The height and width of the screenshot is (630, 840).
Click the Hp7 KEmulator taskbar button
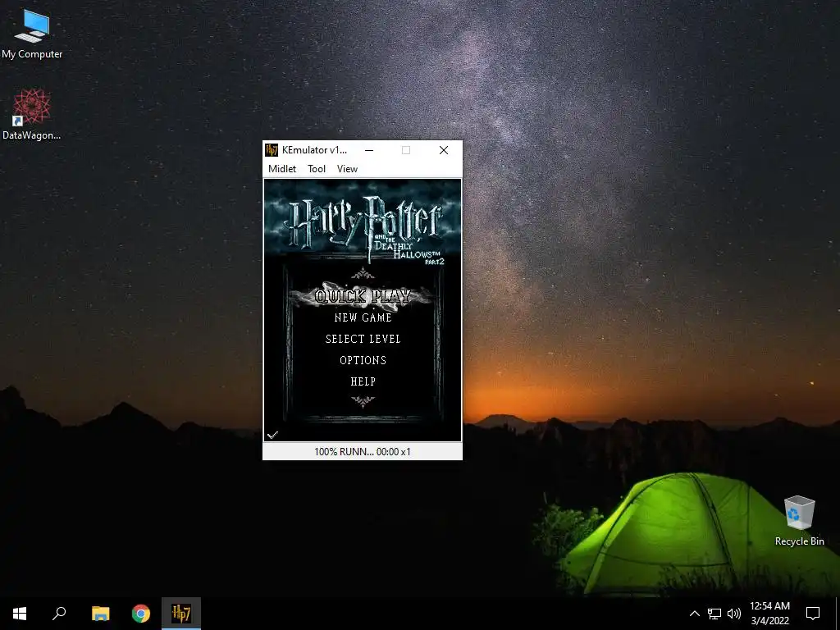click(181, 614)
